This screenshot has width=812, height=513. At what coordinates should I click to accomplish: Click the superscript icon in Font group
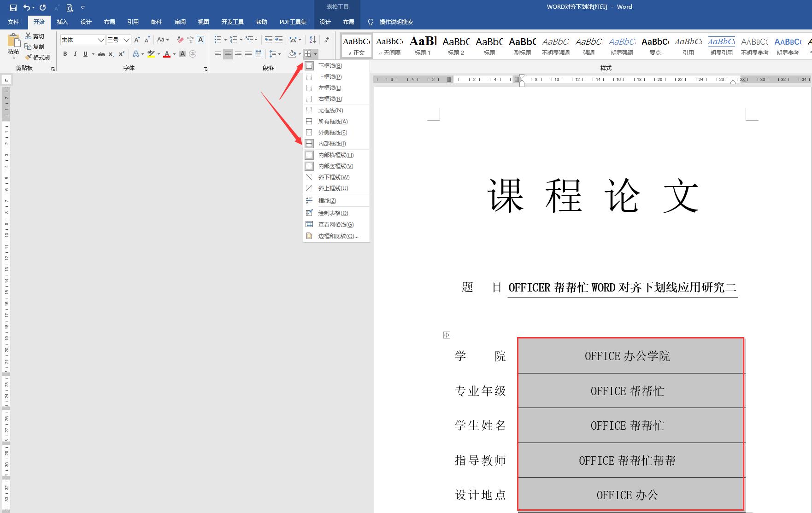(x=121, y=54)
